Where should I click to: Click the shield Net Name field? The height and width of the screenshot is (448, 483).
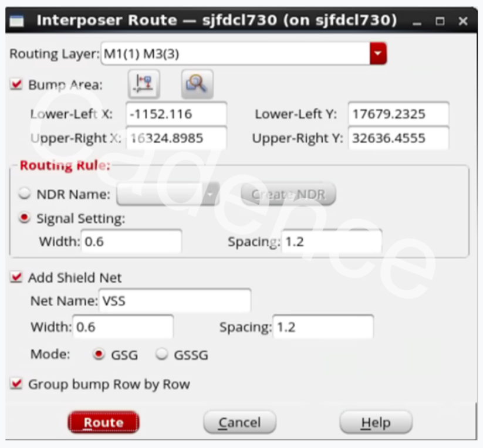pos(175,301)
